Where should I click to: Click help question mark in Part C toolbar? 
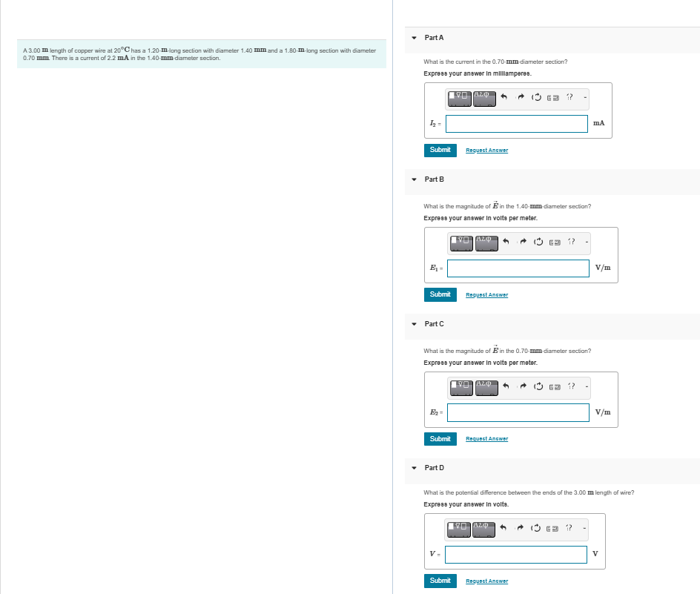pyautogui.click(x=571, y=386)
